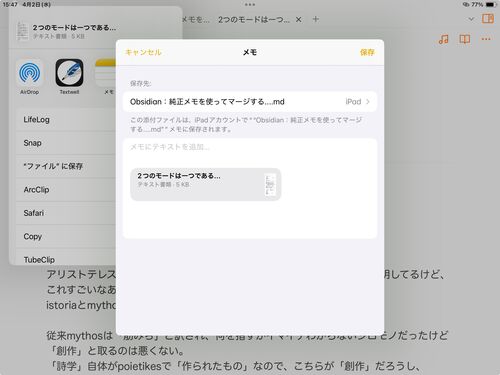Tap the iPad account chevron
Image resolution: width=500 pixels, height=375 pixels.
tap(368, 102)
